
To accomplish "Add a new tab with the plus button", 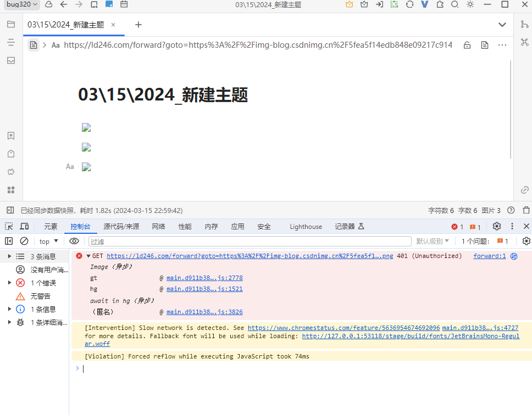I will coord(138,25).
